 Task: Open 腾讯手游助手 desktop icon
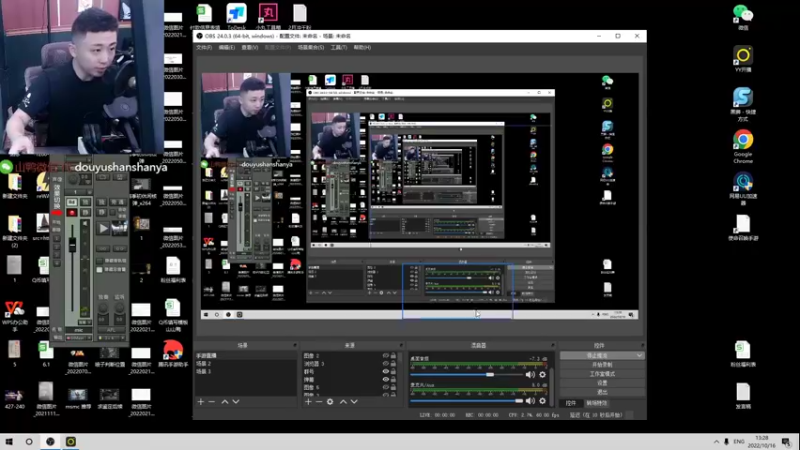(173, 354)
